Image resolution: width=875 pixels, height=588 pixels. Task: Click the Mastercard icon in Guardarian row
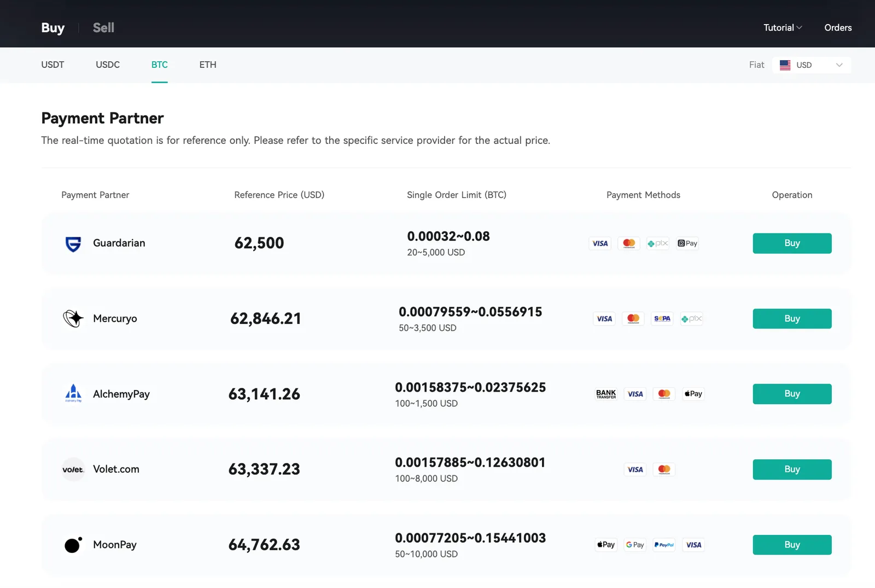pos(629,243)
